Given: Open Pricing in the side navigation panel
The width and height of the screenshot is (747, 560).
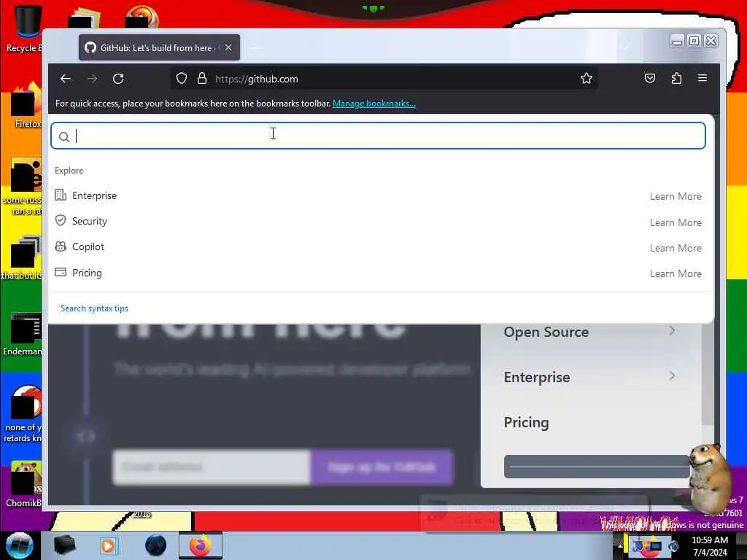Looking at the screenshot, I should click(x=527, y=422).
